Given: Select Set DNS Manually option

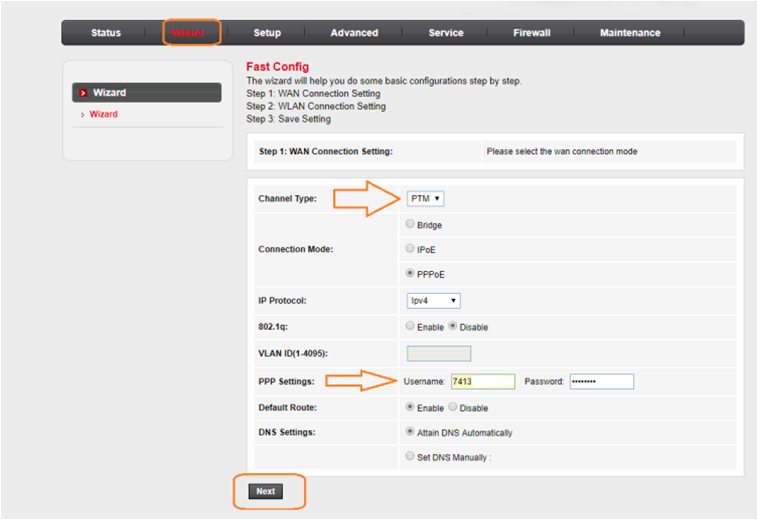Looking at the screenshot, I should 410,456.
